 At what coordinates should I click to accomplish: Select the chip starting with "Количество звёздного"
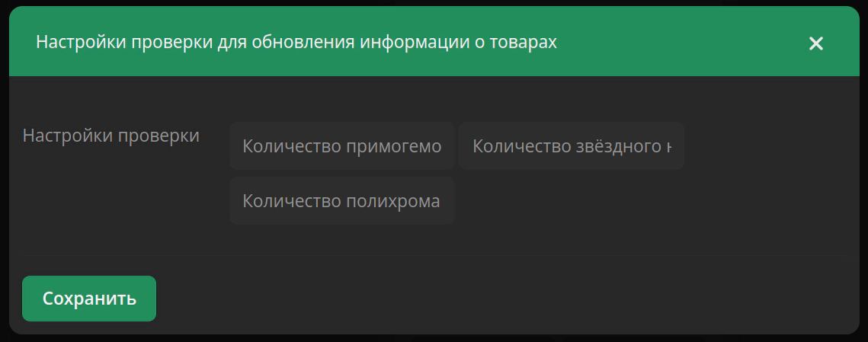(x=571, y=145)
